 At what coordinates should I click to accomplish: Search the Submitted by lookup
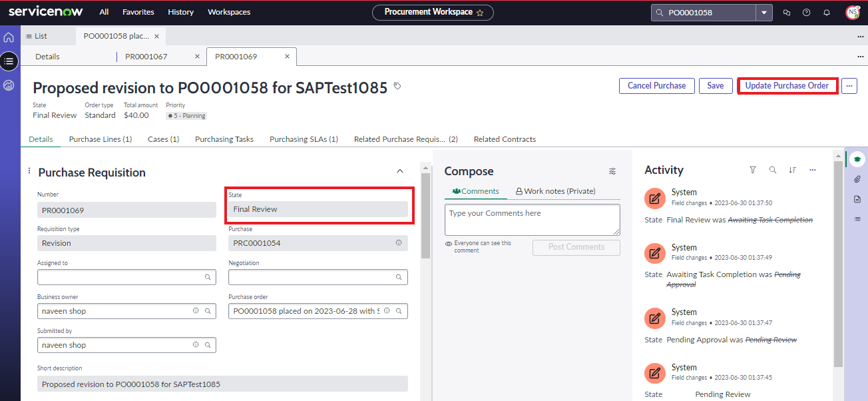pyautogui.click(x=208, y=345)
